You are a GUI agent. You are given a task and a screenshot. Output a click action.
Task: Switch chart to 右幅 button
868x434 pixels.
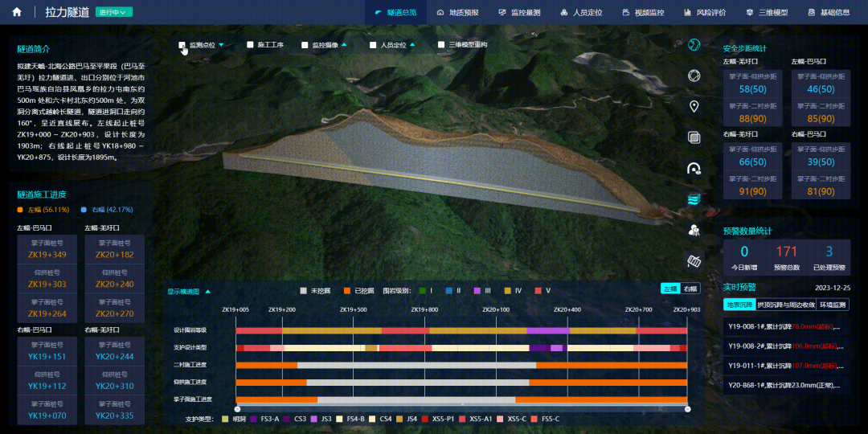690,289
